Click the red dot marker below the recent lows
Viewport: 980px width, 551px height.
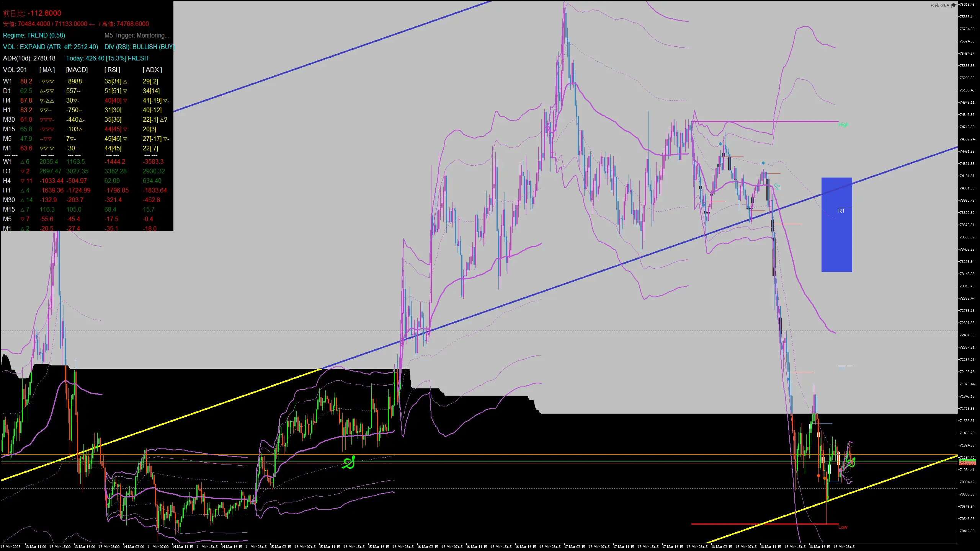tap(818, 476)
